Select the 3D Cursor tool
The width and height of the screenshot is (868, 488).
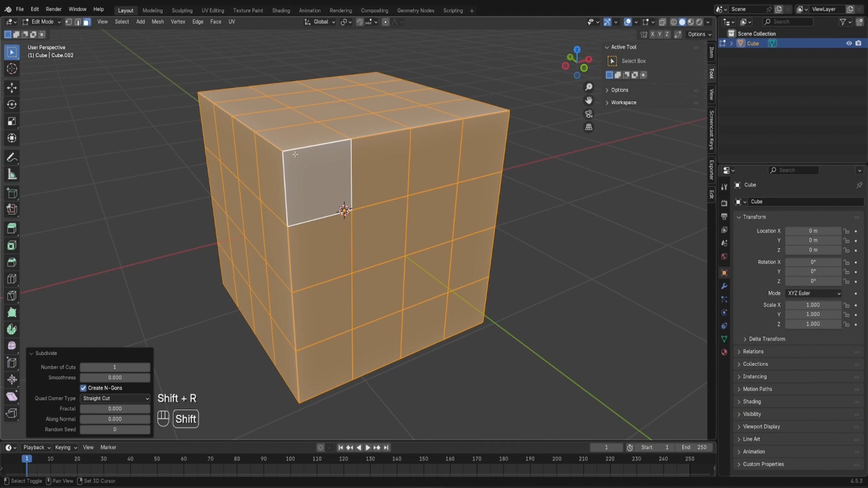coord(12,69)
